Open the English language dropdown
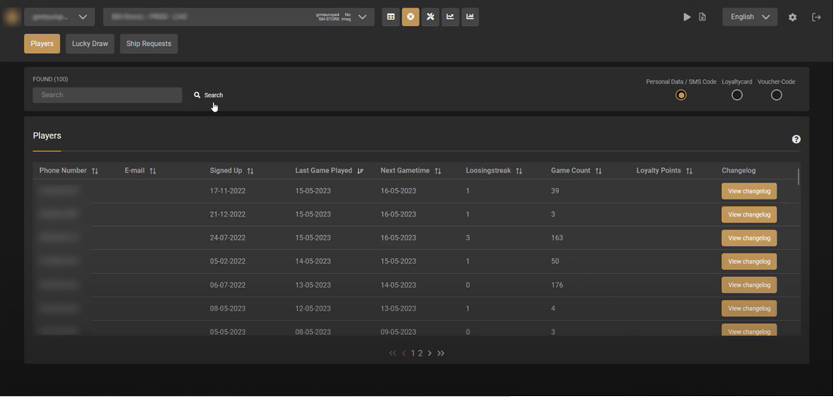Viewport: 834px width, 398px height. pyautogui.click(x=750, y=17)
